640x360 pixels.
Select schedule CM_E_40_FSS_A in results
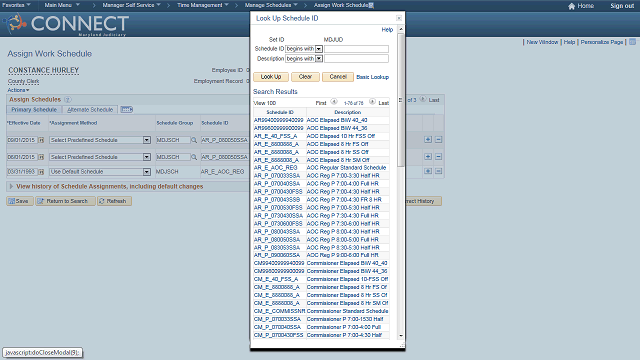(x=276, y=279)
